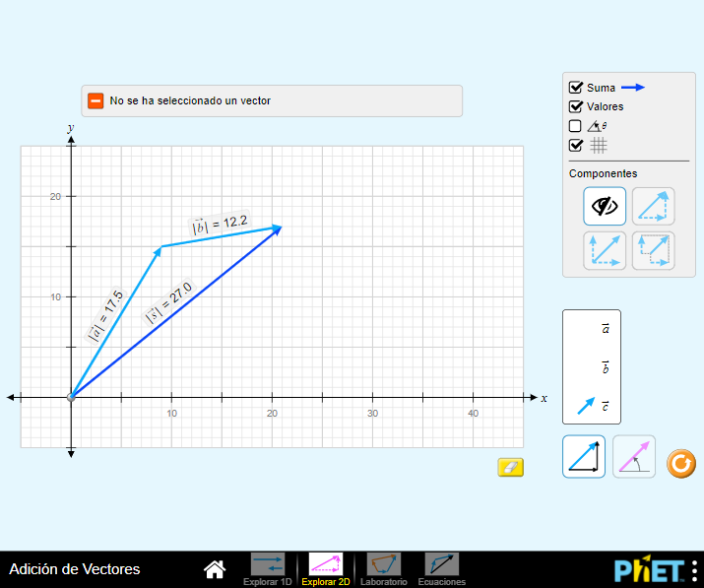Collapse the vector values panel
This screenshot has width=704, height=588.
[x=96, y=100]
